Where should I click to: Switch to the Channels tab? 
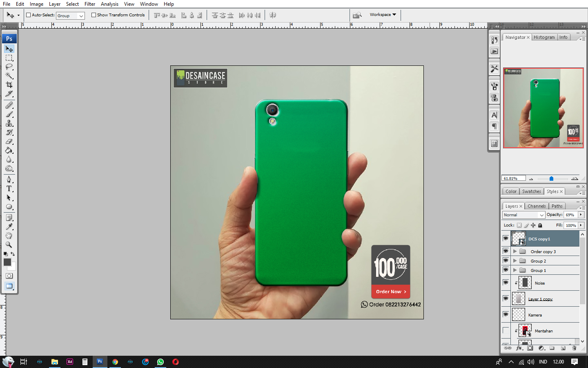coord(537,206)
